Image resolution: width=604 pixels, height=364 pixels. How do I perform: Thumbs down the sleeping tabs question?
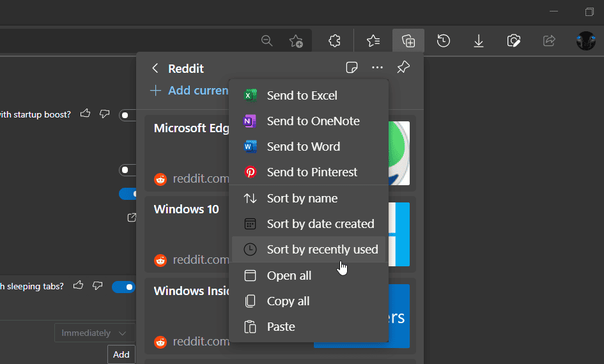97,285
